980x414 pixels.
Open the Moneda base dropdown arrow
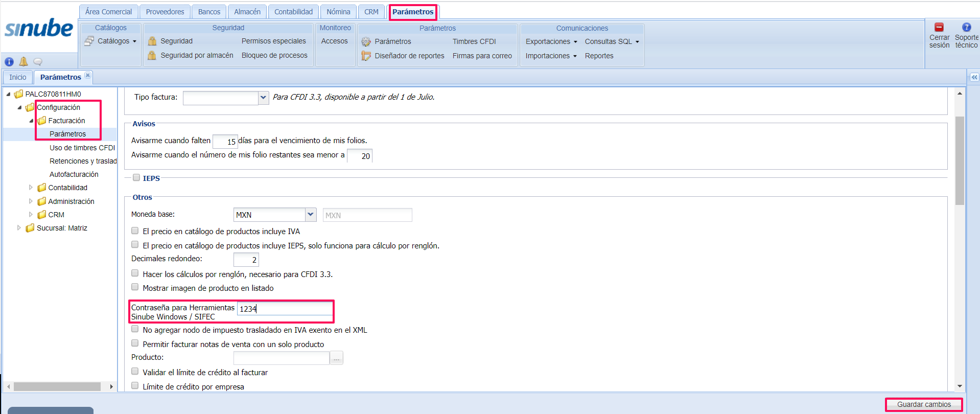310,215
